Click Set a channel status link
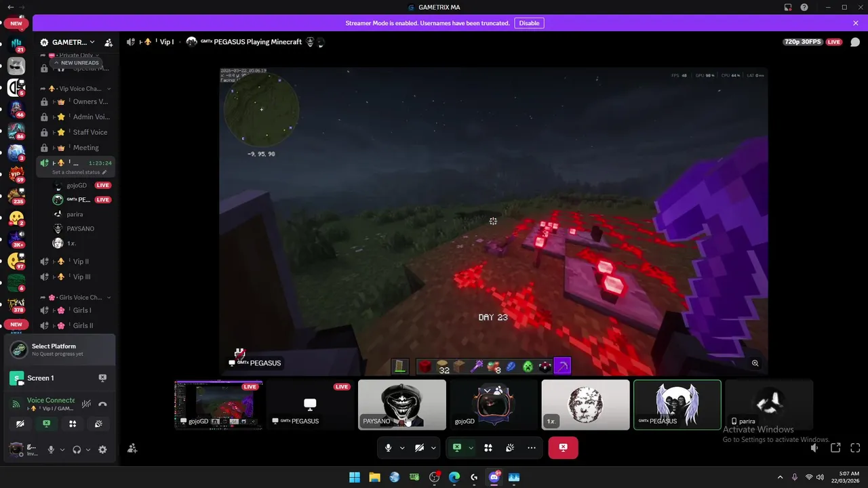 click(79, 172)
